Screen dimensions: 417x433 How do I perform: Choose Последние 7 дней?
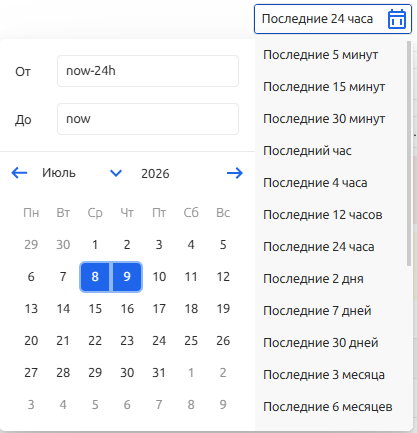(x=317, y=311)
